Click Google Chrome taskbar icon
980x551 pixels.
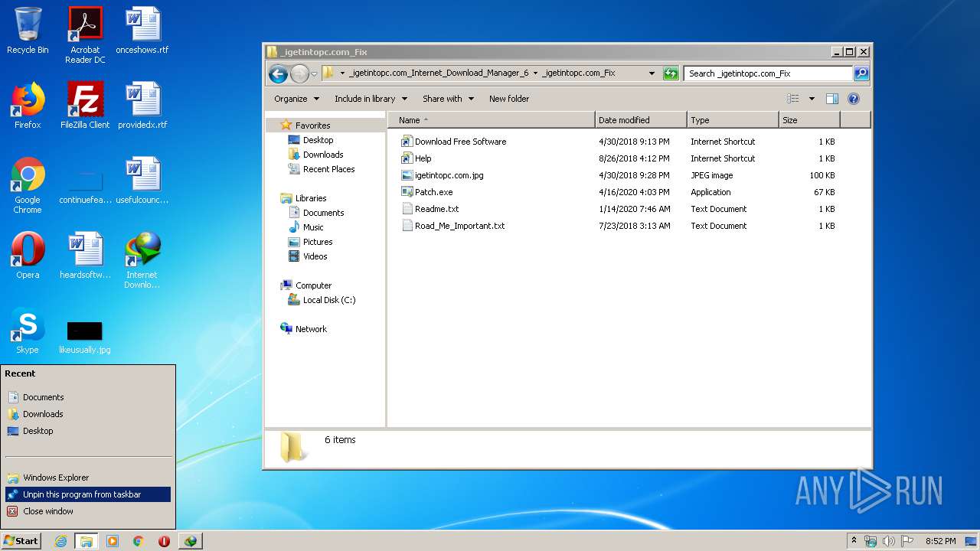click(x=139, y=541)
